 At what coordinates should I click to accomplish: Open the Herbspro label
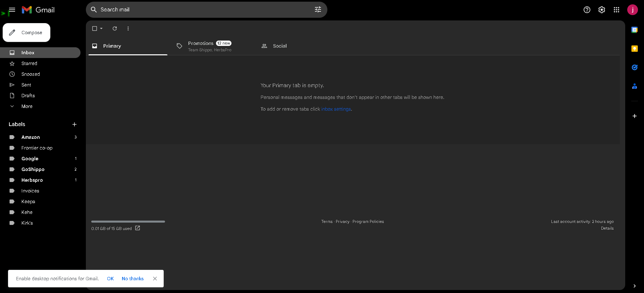pos(40,180)
